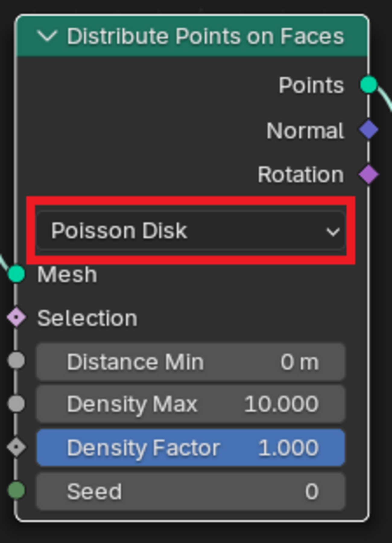Select the Distribute Points on Faces header

pos(205,36)
